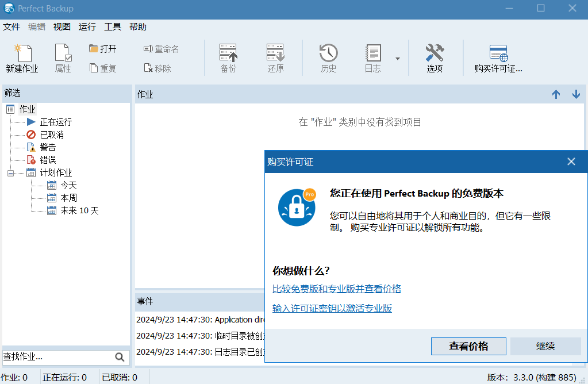Image resolution: width=588 pixels, height=384 pixels.
Task: Click the 购买许可证 toolbar icon
Action: tap(498, 58)
